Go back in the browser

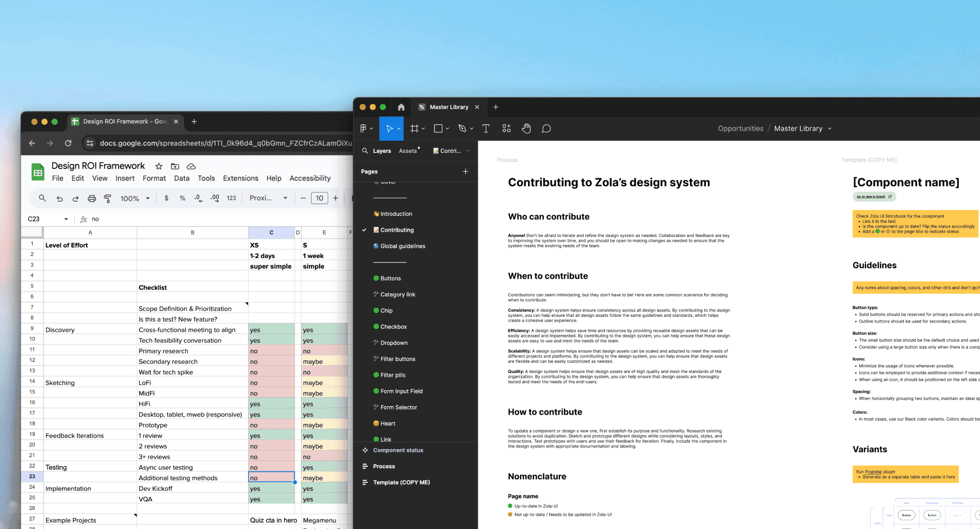pos(32,143)
